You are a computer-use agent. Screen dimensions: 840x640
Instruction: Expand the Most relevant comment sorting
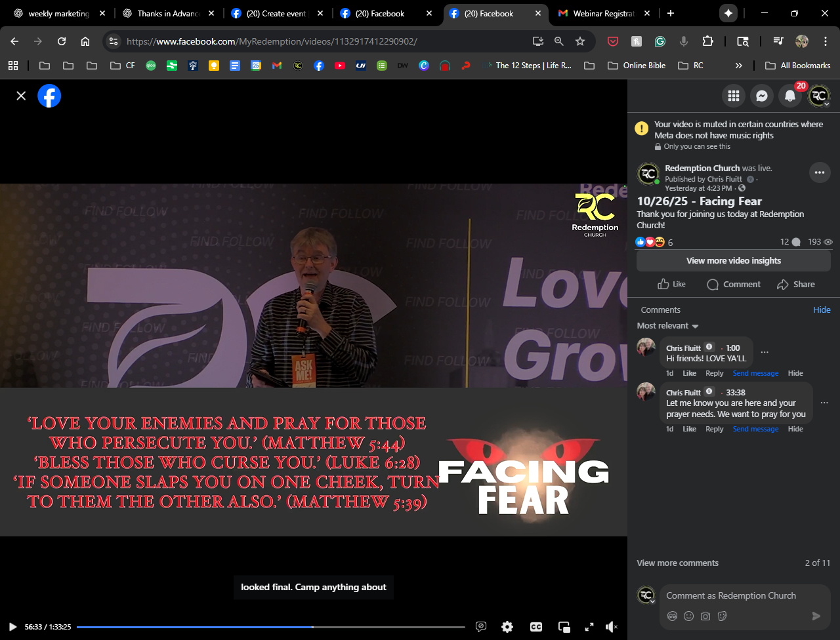click(x=667, y=326)
